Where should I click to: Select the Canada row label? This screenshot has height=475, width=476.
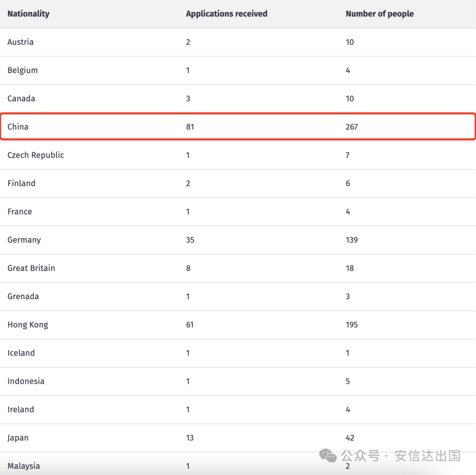tap(21, 99)
